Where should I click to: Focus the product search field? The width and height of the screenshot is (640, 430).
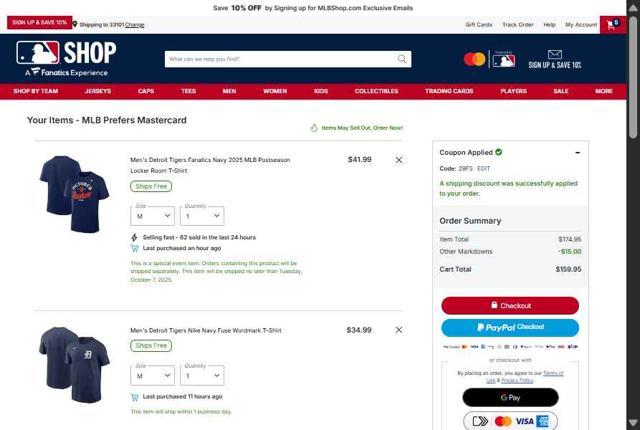pos(282,59)
